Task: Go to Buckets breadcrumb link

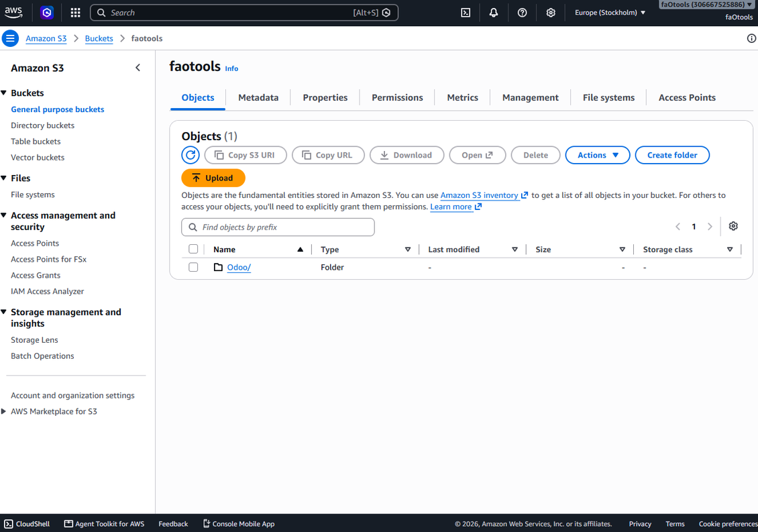Action: 99,39
